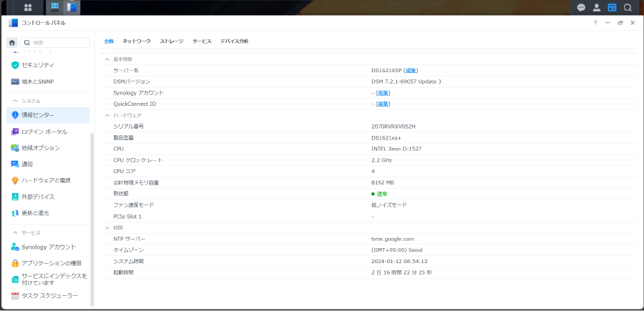
Task: Click the External Devices icon
Action: pos(15,197)
